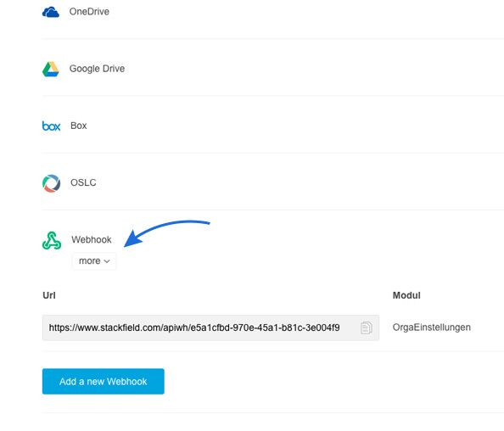Click the chevron arrow beside 'more'
Image resolution: width=504 pixels, height=431 pixels.
107,261
